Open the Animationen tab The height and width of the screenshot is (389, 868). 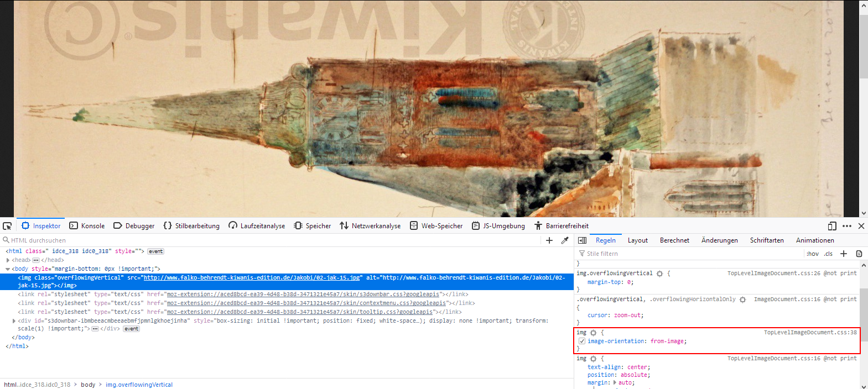[x=815, y=240]
